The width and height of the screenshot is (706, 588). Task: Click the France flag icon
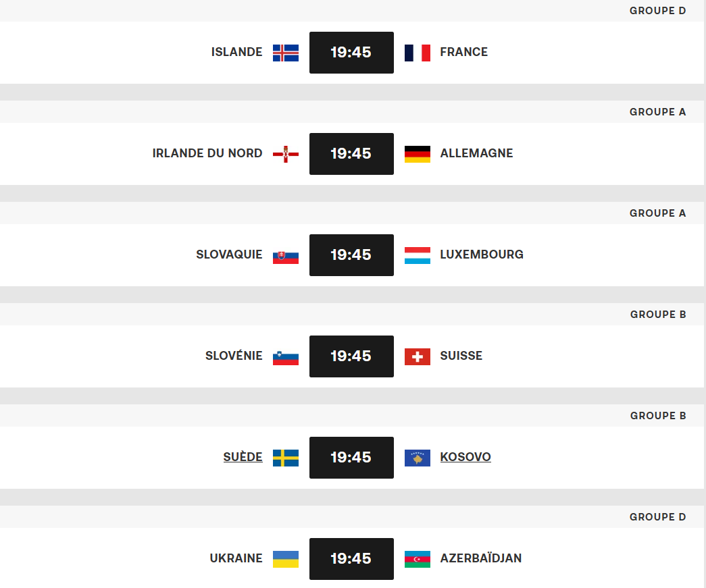(418, 53)
